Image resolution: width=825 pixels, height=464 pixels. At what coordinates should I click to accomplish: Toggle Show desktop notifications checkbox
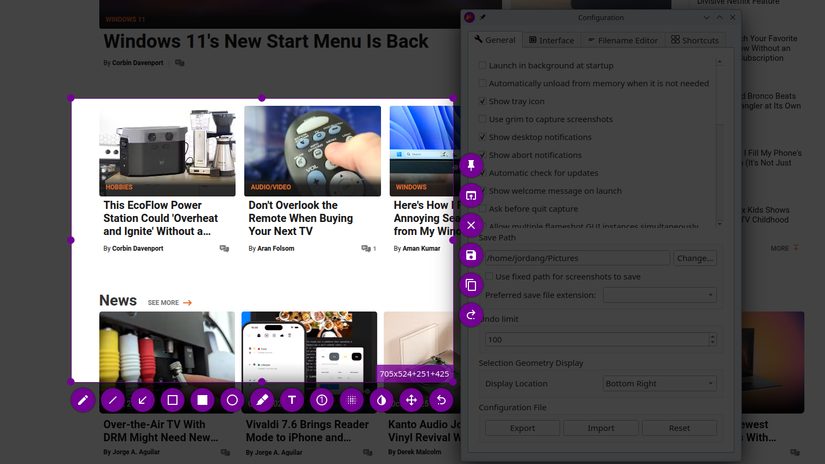(x=482, y=137)
